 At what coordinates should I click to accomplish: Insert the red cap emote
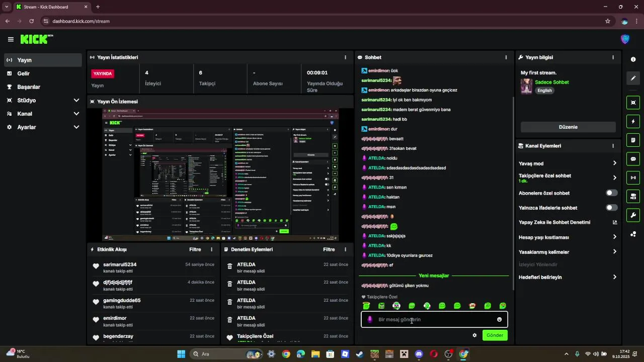pos(472,306)
